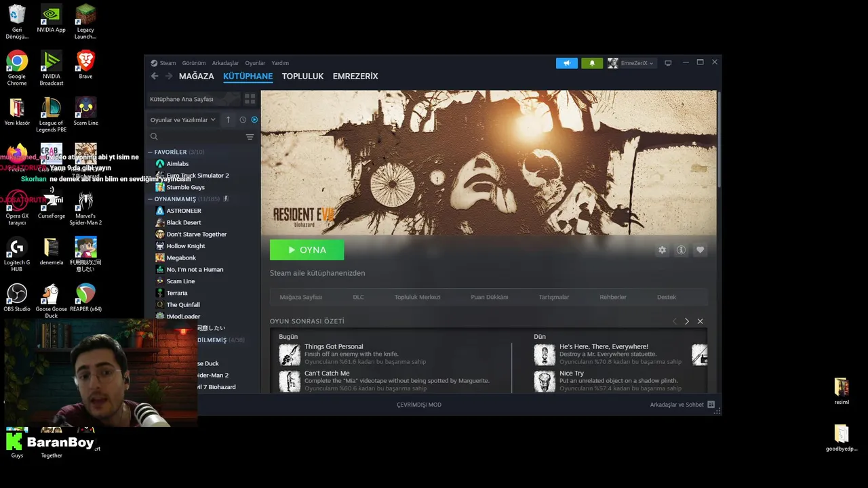The height and width of the screenshot is (488, 868).
Task: Open goodbyedp folder on desktop
Action: pyautogui.click(x=842, y=438)
